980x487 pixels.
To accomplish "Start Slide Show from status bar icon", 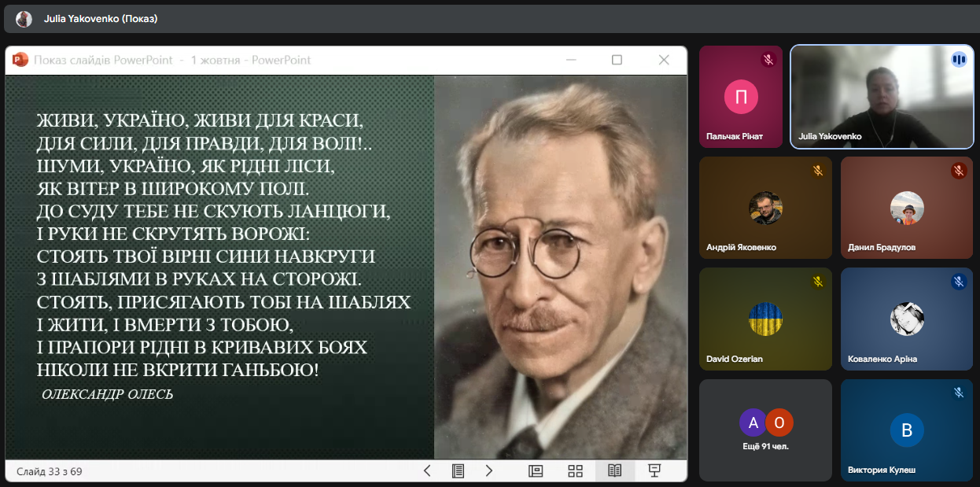I will [x=654, y=470].
